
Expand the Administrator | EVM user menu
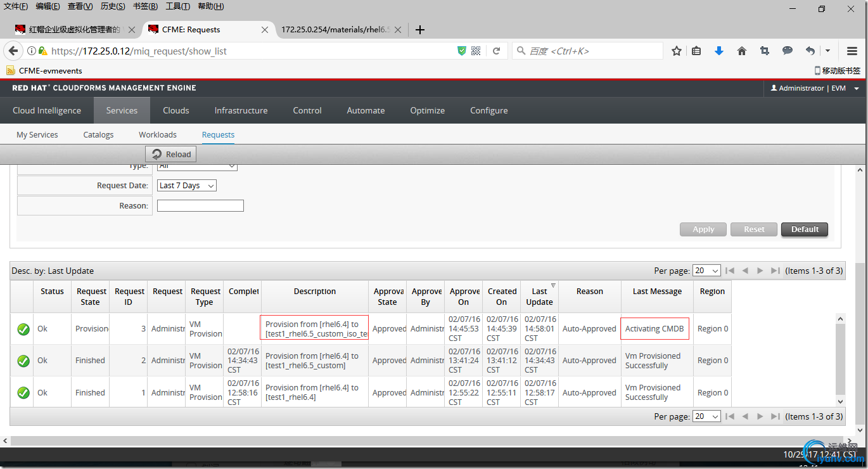click(x=815, y=88)
